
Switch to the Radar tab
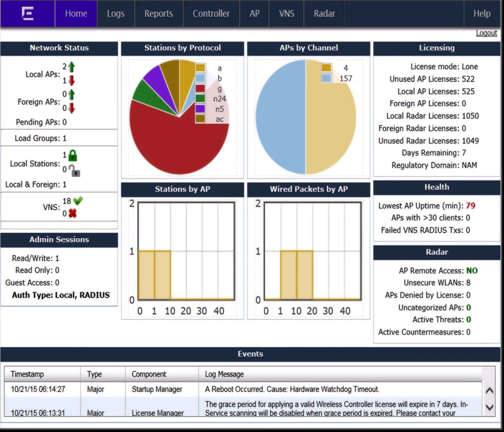[x=324, y=14]
